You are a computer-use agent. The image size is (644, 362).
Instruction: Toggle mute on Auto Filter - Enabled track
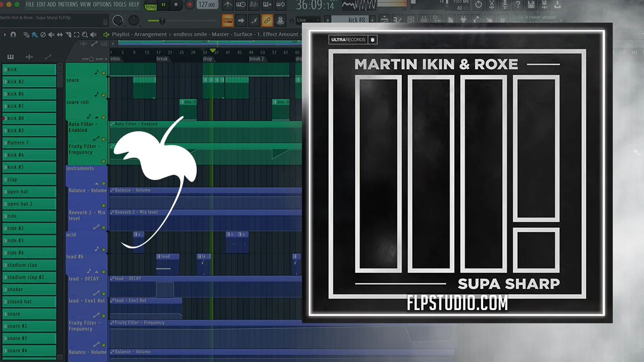click(104, 139)
